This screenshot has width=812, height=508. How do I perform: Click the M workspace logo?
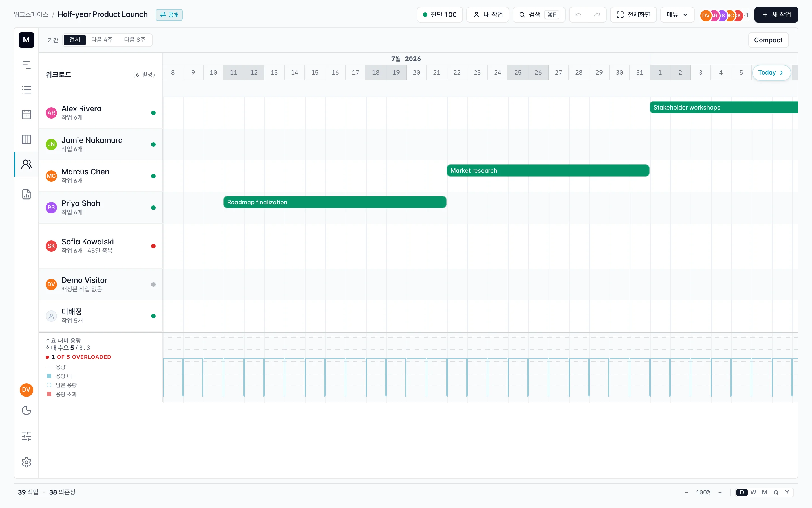point(26,40)
